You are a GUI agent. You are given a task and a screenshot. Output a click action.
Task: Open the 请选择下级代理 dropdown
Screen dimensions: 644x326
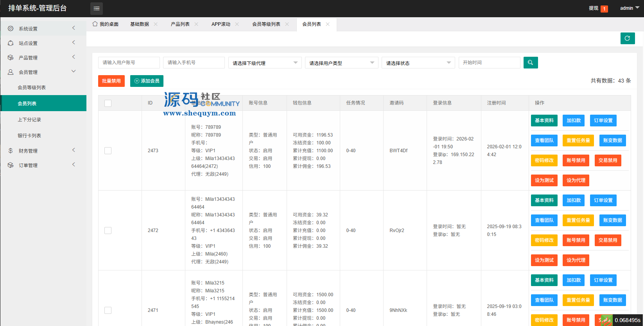265,63
